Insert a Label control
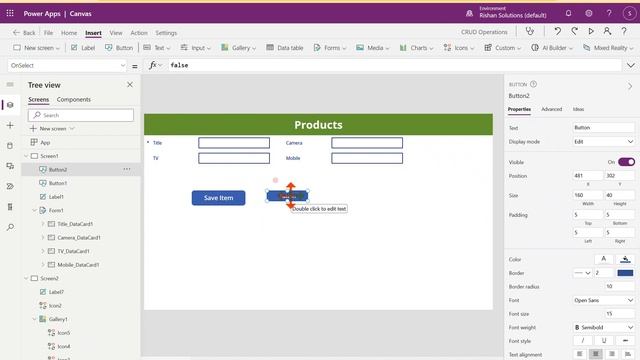Viewport: 640px width, 360px height. [83, 48]
